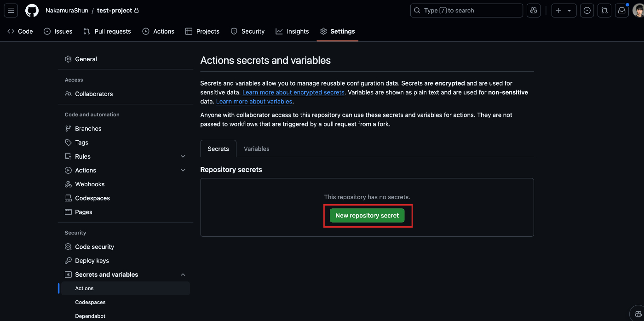644x321 pixels.
Task: Focus the Type / to search field
Action: pyautogui.click(x=466, y=10)
